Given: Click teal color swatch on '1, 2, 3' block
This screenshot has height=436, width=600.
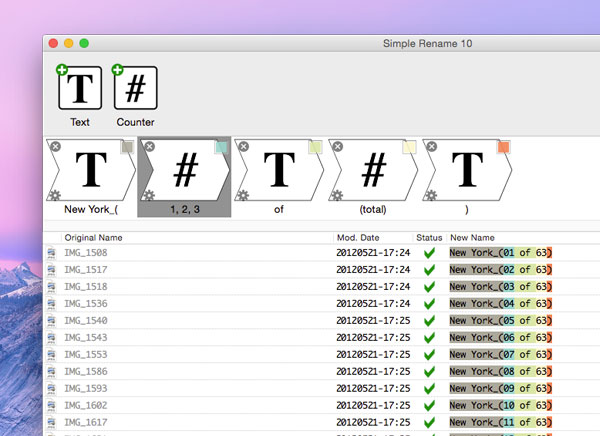Looking at the screenshot, I should (x=221, y=147).
